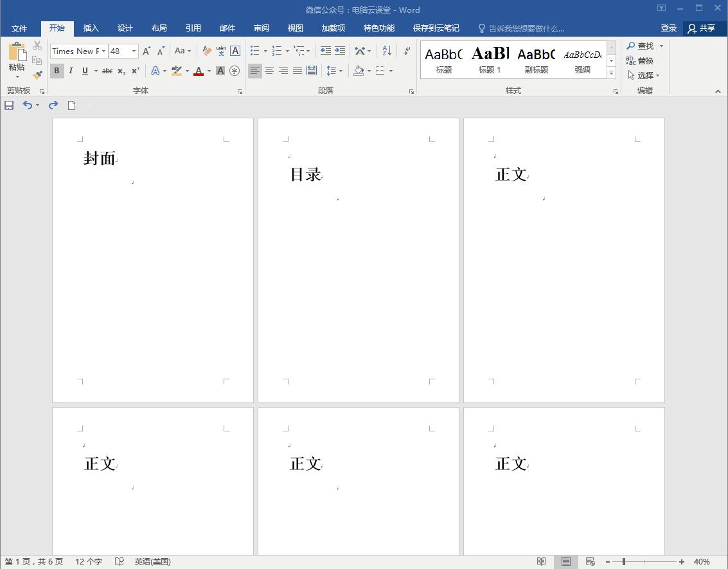Open the Font dialog launcher
The height and width of the screenshot is (569, 728).
pyautogui.click(x=240, y=91)
